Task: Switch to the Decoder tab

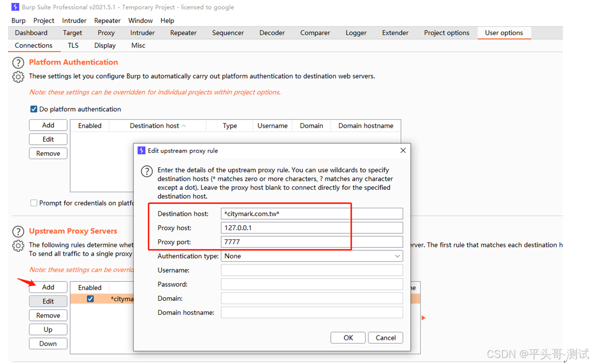Action: (x=272, y=33)
